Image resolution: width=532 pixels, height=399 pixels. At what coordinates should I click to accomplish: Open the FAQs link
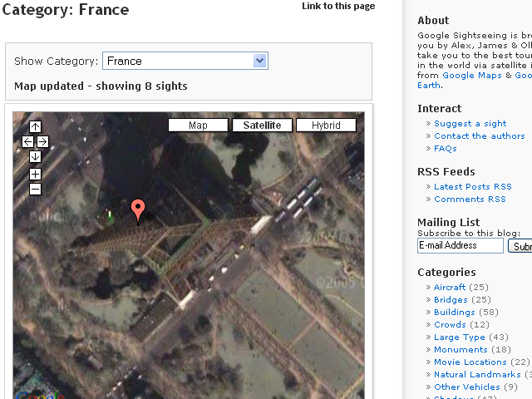(446, 149)
